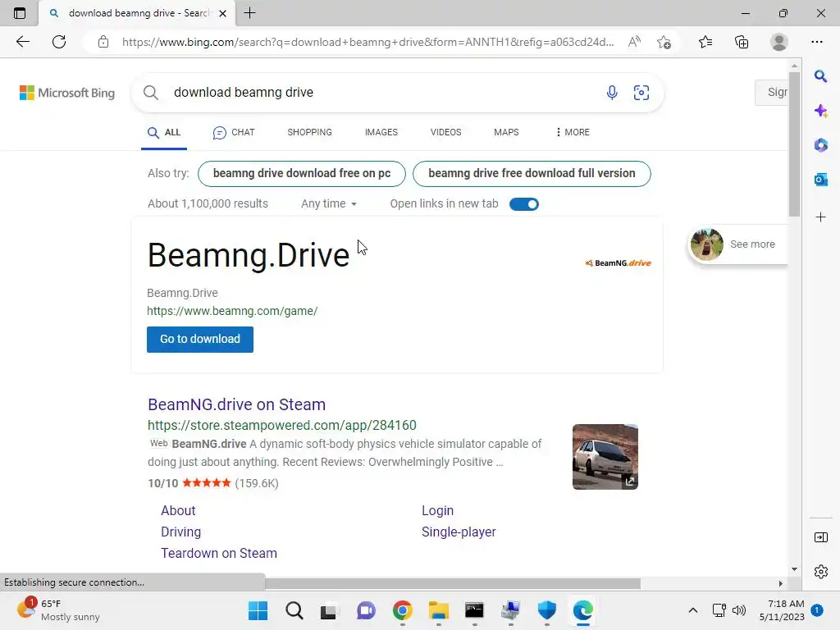Click the Sign in button
This screenshot has height=630, width=840.
pos(771,92)
